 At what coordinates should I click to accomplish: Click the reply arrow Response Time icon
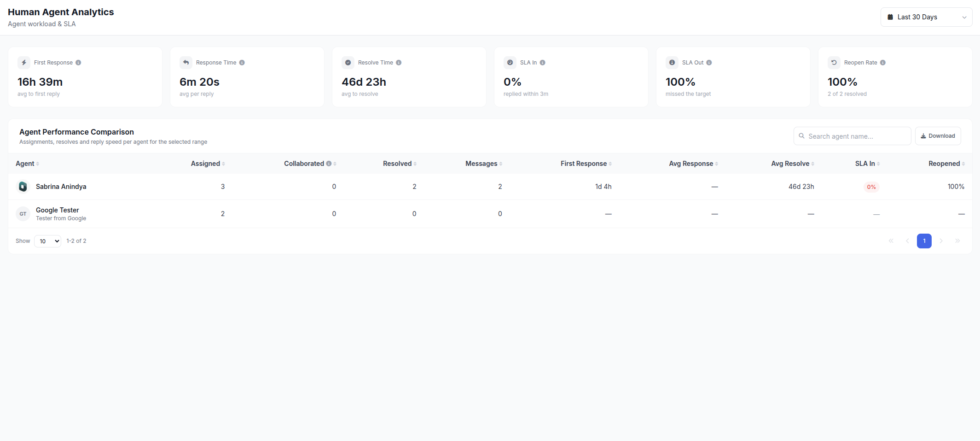click(x=186, y=63)
